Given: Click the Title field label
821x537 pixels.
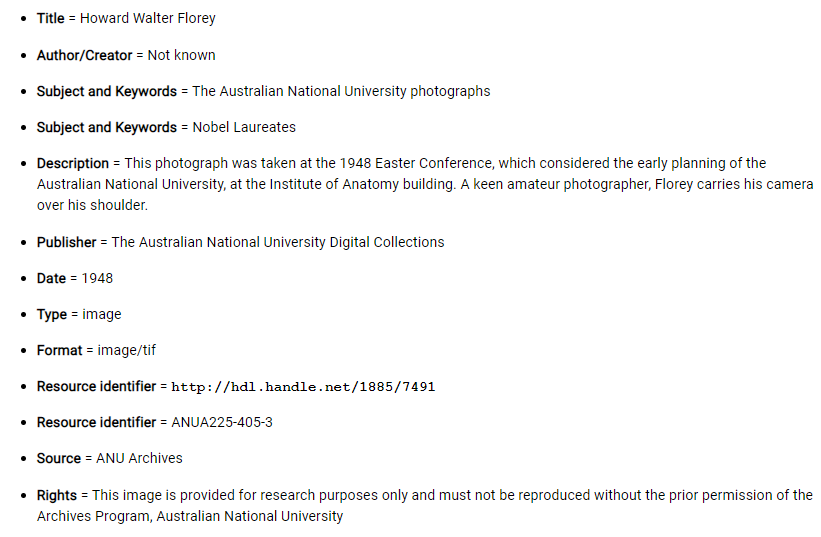Looking at the screenshot, I should coord(50,18).
